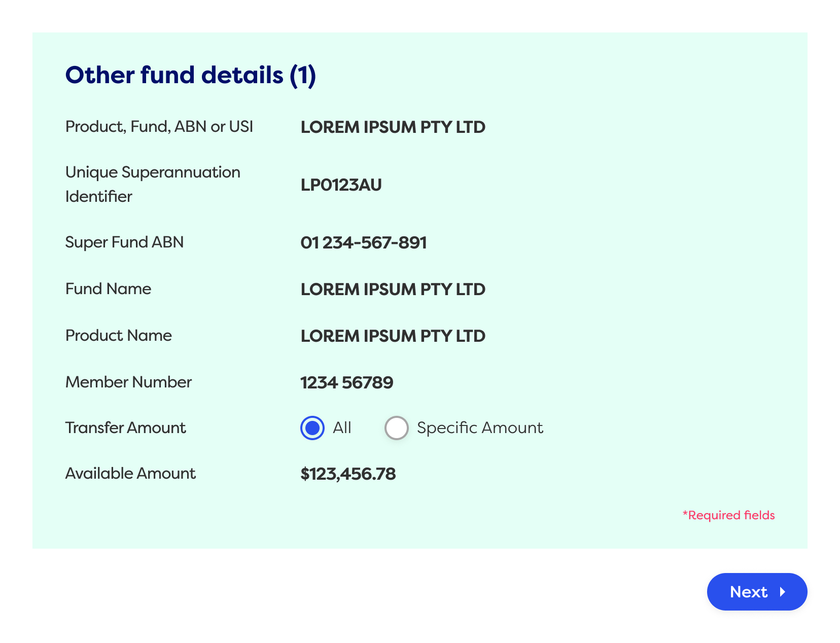The image size is (840, 643).
Task: Click the Next button
Action: pos(757,592)
